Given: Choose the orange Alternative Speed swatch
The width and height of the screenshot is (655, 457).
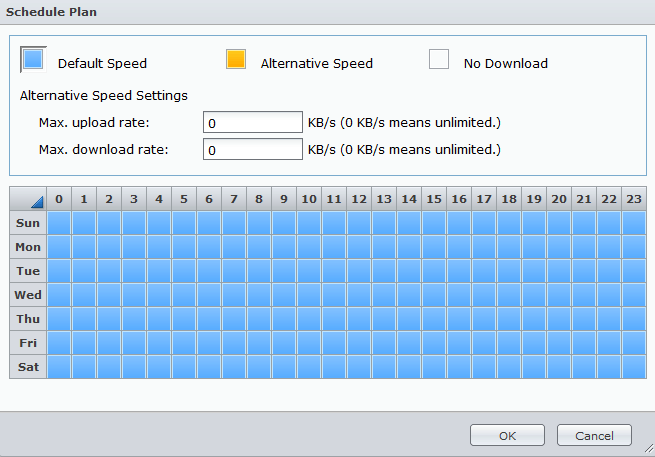Looking at the screenshot, I should [236, 59].
